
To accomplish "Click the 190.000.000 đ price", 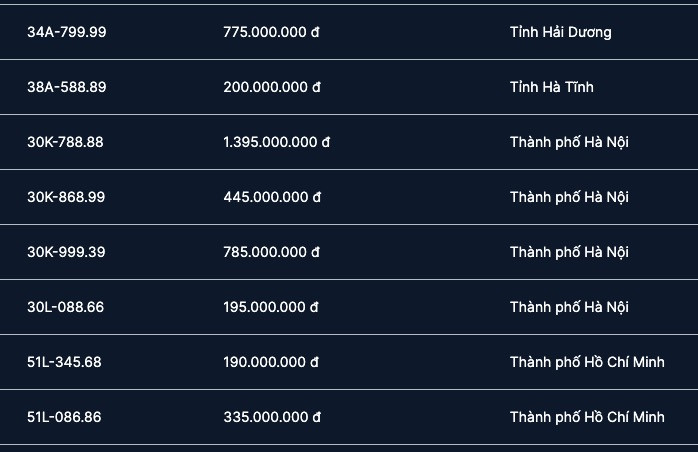I will click(x=271, y=362).
